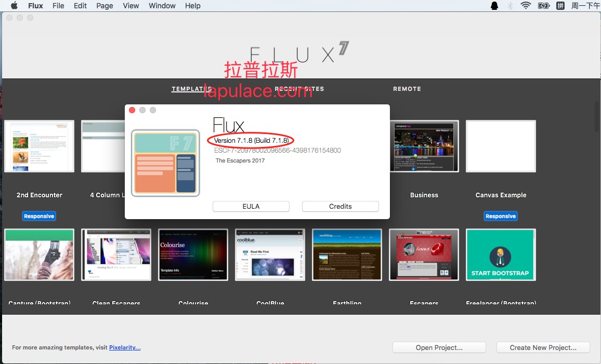601x364 pixels.
Task: Click the Bluetooth status icon
Action: pos(510,6)
